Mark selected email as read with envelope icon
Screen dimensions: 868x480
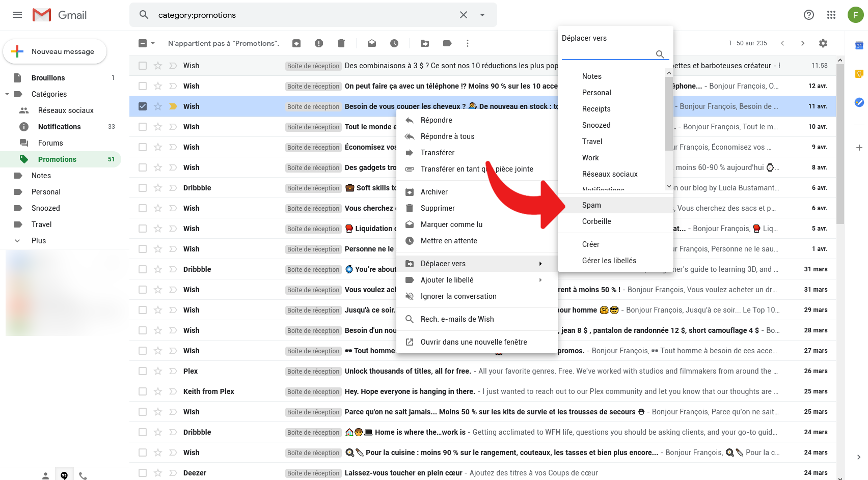tap(371, 43)
